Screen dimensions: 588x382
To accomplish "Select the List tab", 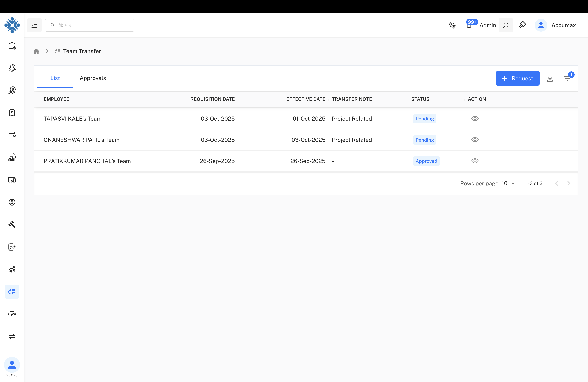I will 55,78.
